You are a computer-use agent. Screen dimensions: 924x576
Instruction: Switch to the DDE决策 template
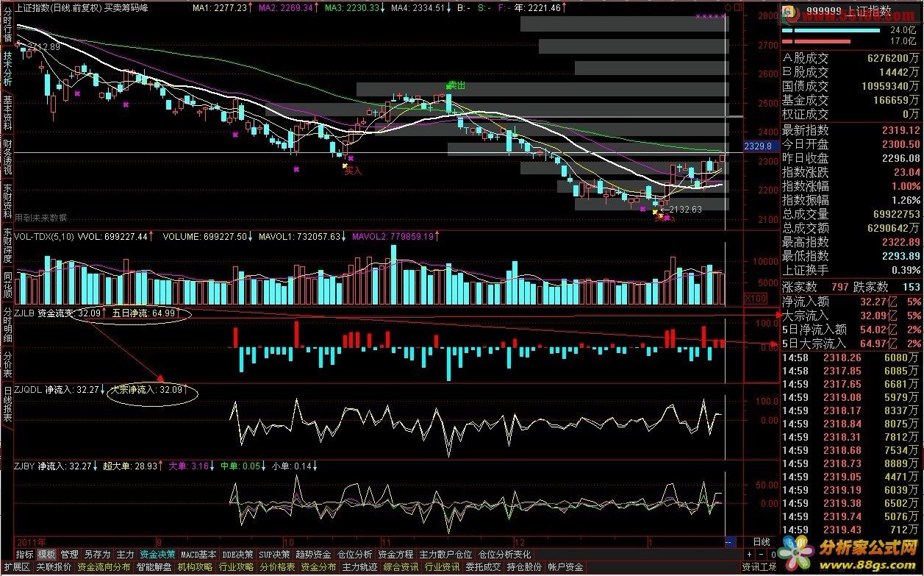(238, 554)
